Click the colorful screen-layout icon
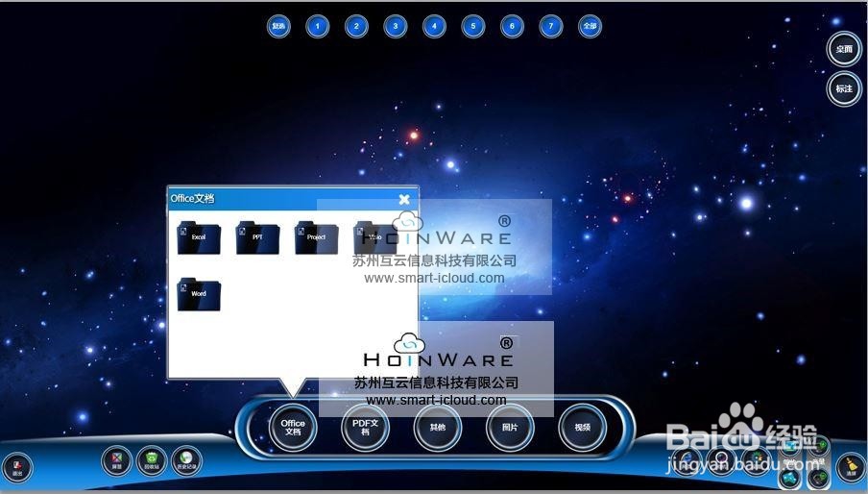The image size is (868, 494). (117, 460)
